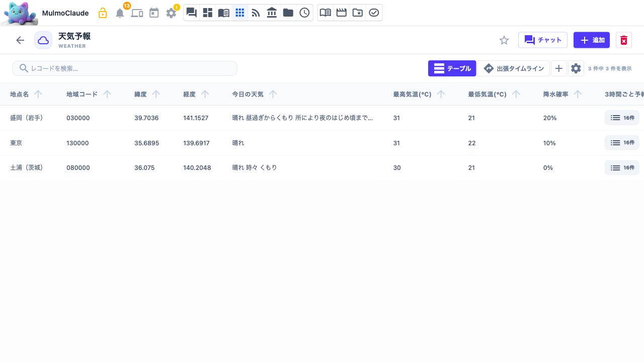Viewport: 644px width, 362px height.
Task: Click the レコードを検索 search field
Action: [125, 68]
